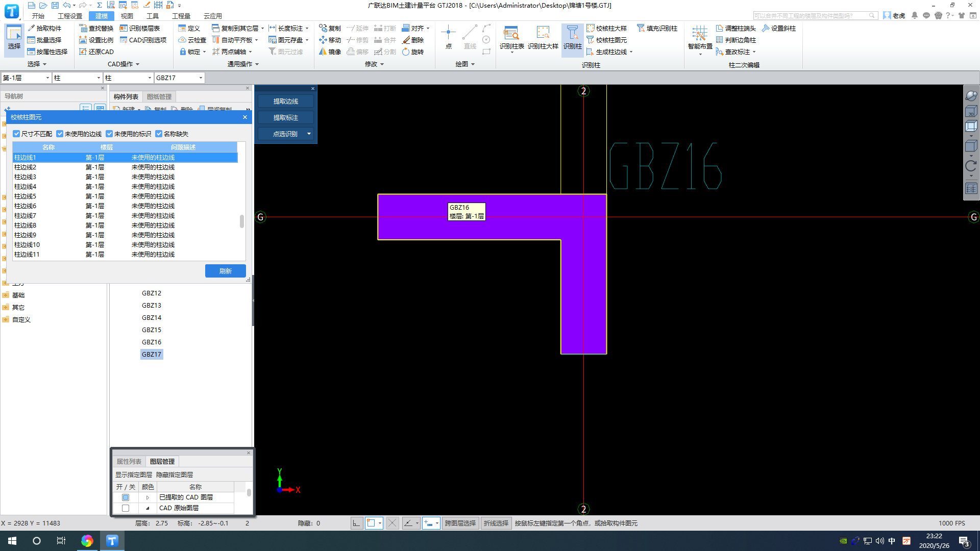Switch to the 属性列表 tab
The image size is (980, 551).
(x=129, y=461)
